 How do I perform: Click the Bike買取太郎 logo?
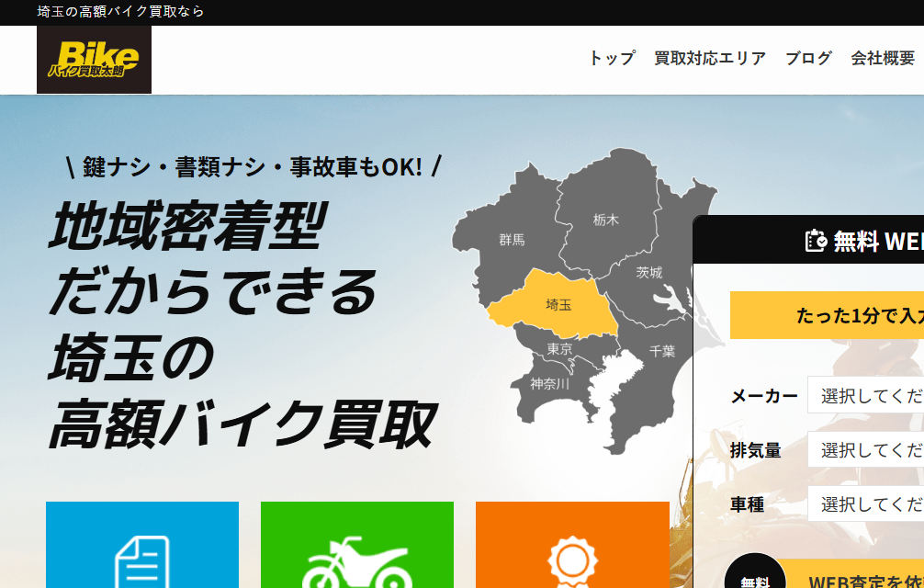tap(94, 60)
